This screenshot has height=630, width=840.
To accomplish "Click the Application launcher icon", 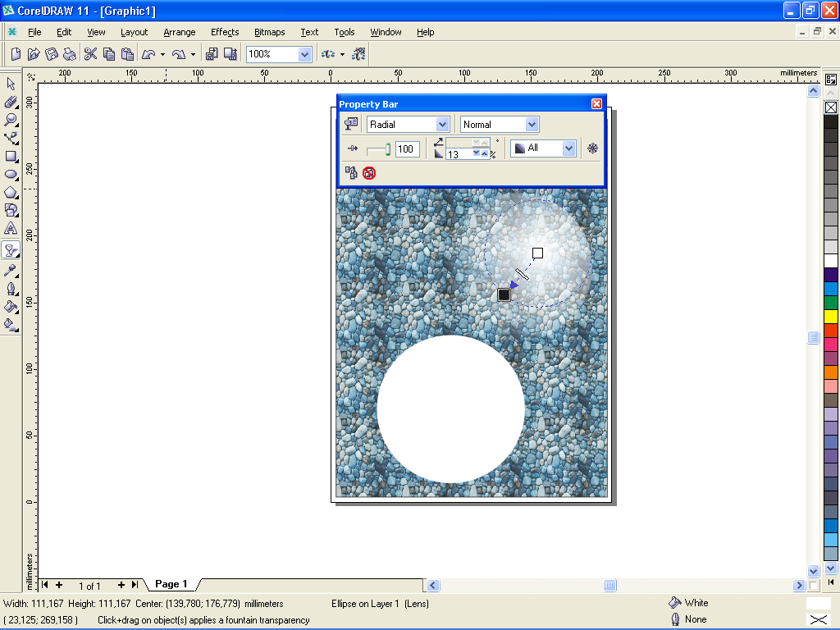I will (328, 54).
